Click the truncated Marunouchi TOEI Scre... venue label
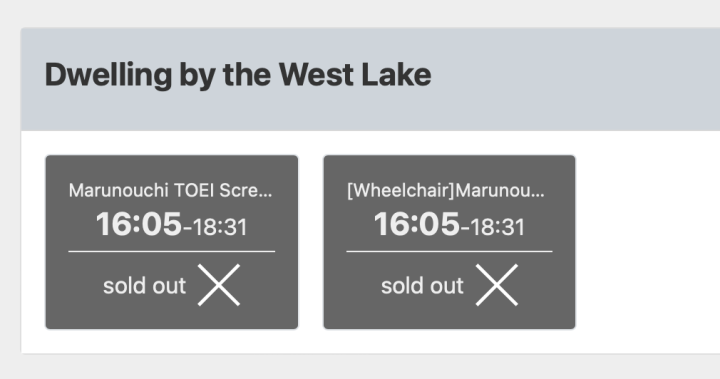The height and width of the screenshot is (379, 720). 170,190
